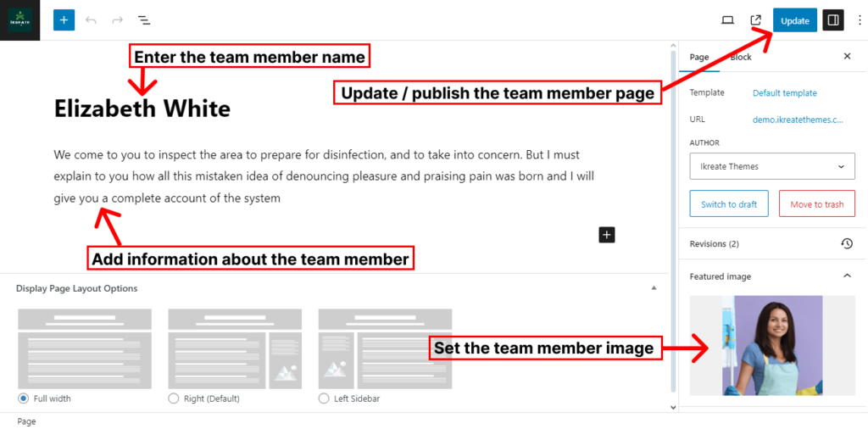Click the black add block button in editor
The height and width of the screenshot is (429, 868).
pyautogui.click(x=607, y=235)
